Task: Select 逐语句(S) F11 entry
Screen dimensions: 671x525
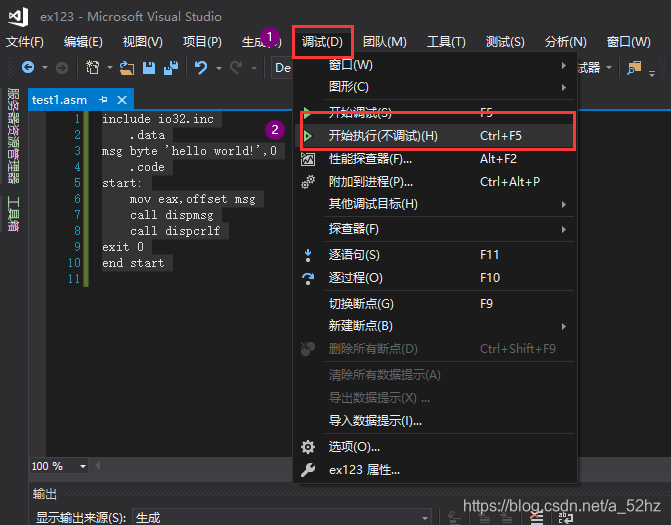Action: click(x=434, y=255)
